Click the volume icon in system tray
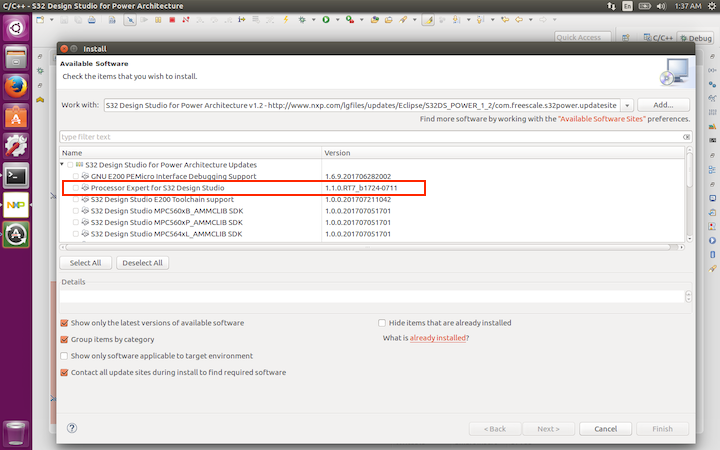 coord(661,6)
